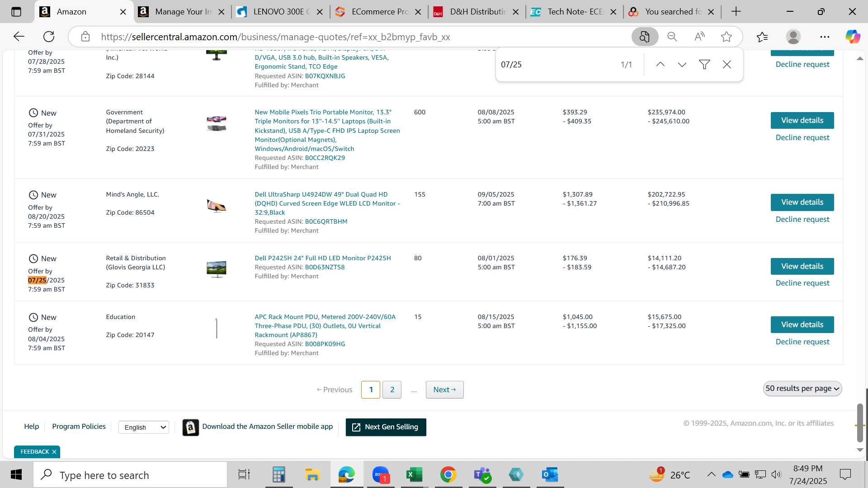This screenshot has width=868, height=488.
Task: Open the find filter options icon
Action: 704,65
